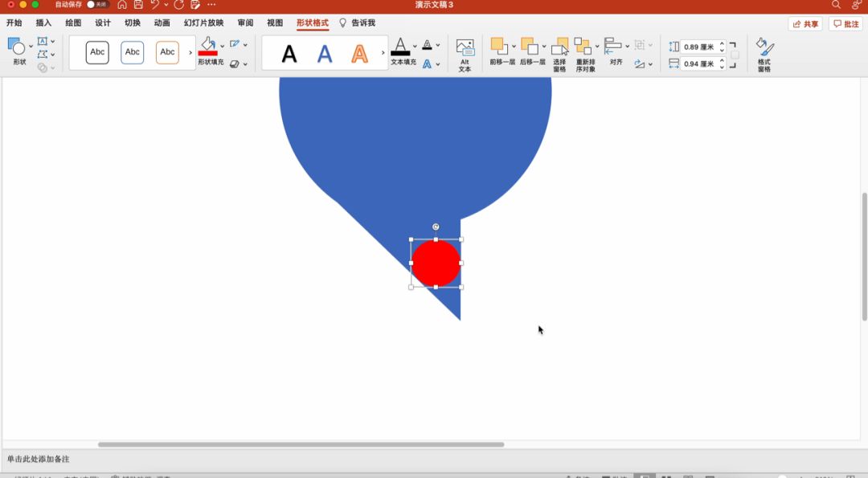Click the Save disk icon
The height and width of the screenshot is (478, 868).
click(x=138, y=5)
